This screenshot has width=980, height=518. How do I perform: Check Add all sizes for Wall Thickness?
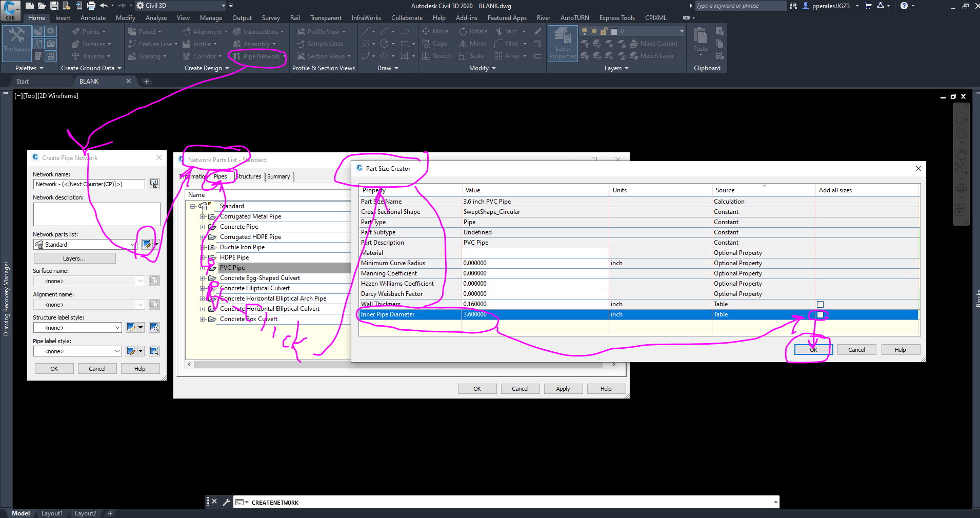click(x=820, y=304)
